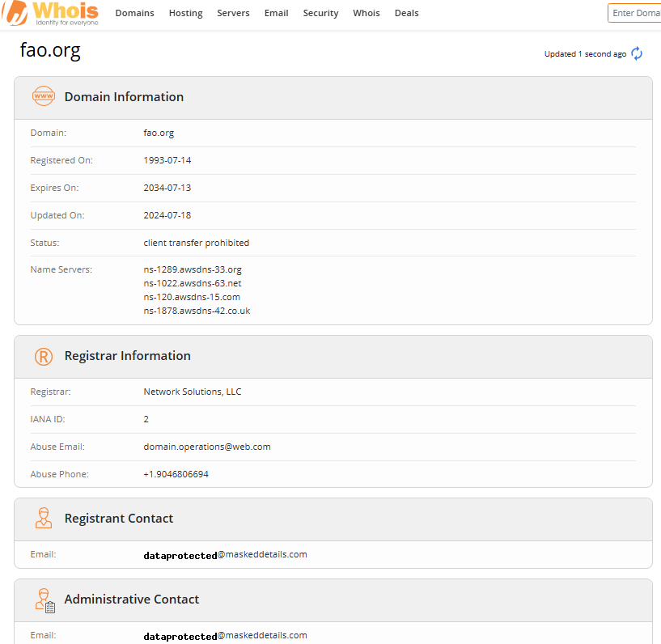Select name server ns-120.awsdns-15.com

tap(192, 297)
